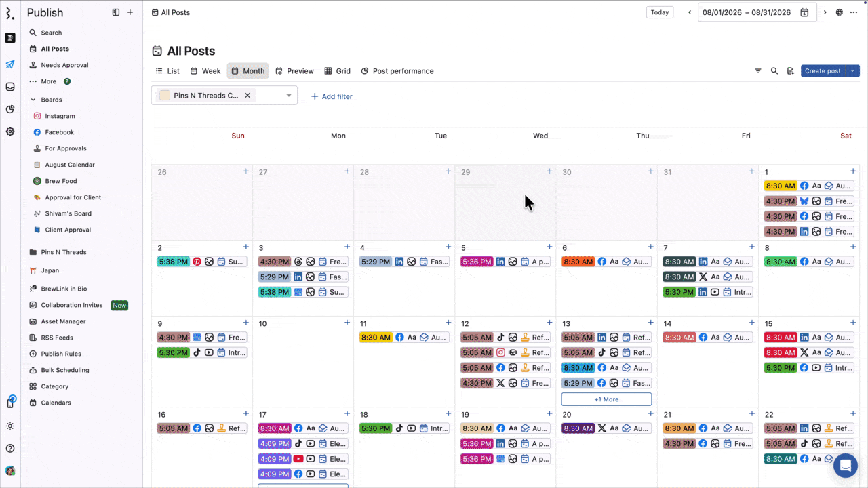Open the 5:38 PM Pinterest post on August 2

(x=201, y=262)
